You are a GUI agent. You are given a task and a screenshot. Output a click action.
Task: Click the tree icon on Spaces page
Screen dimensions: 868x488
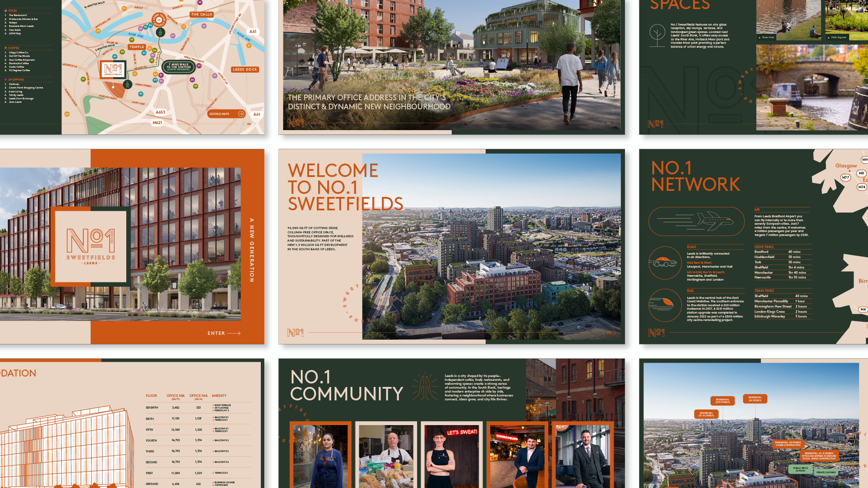(x=658, y=34)
